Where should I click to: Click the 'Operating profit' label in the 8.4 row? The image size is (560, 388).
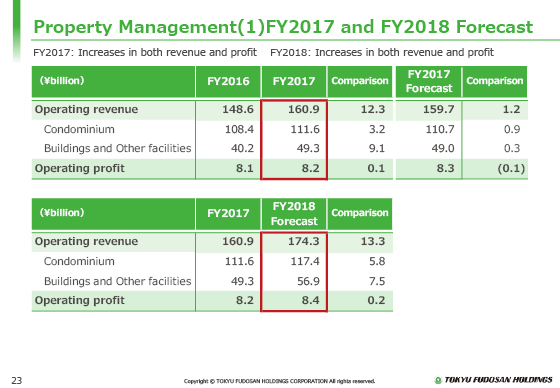pyautogui.click(x=80, y=300)
